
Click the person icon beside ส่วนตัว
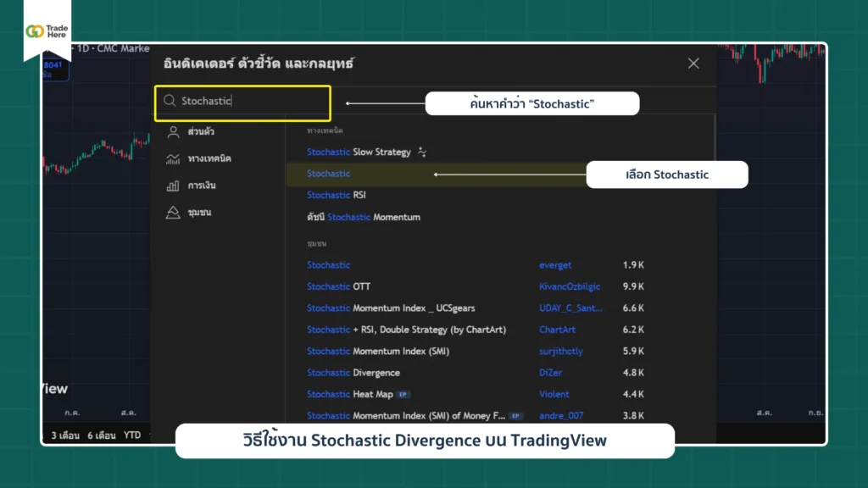click(x=173, y=131)
